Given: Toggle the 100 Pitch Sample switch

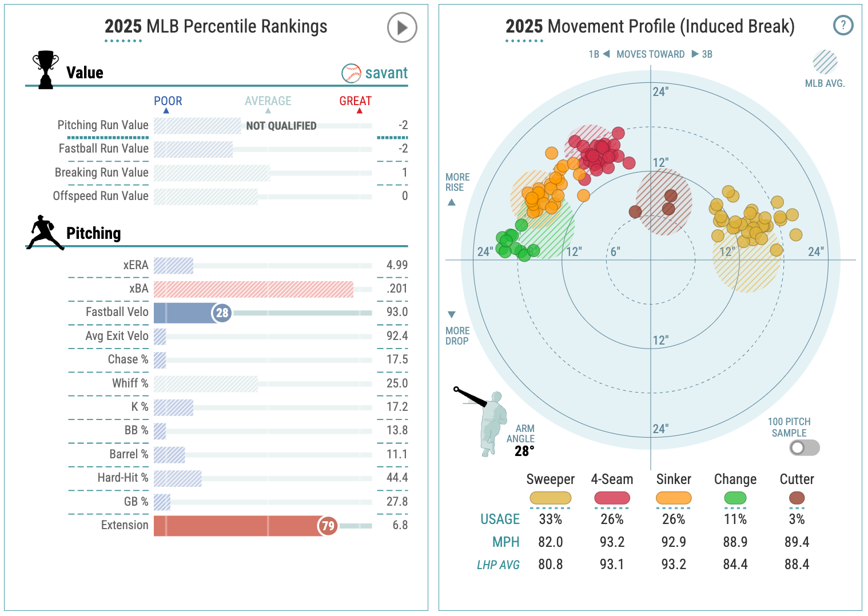Looking at the screenshot, I should tap(804, 447).
